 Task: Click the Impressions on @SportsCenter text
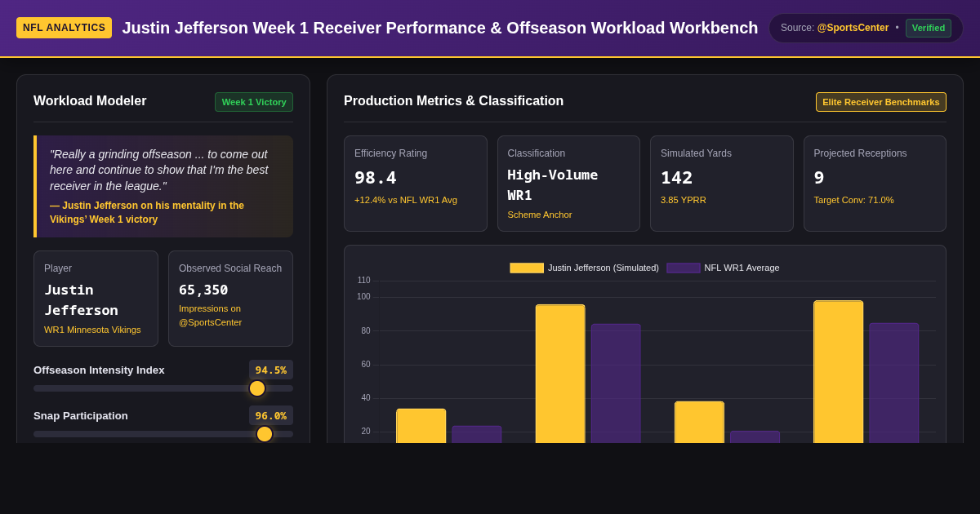(x=211, y=316)
